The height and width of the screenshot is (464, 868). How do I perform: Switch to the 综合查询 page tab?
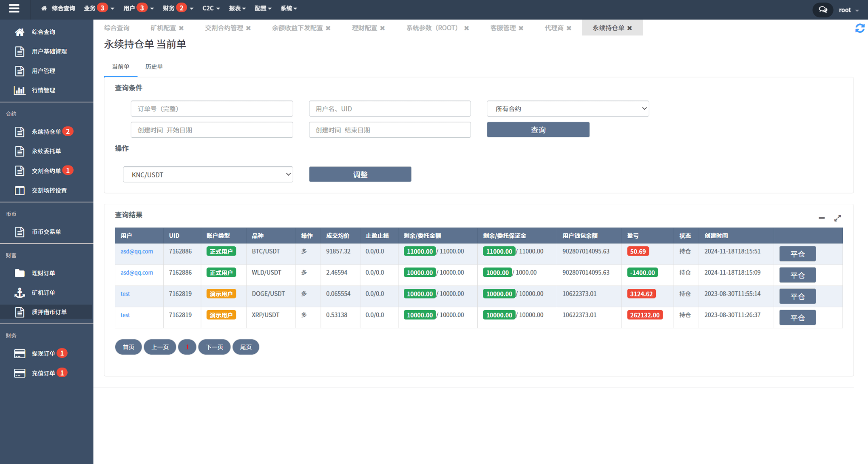click(117, 28)
